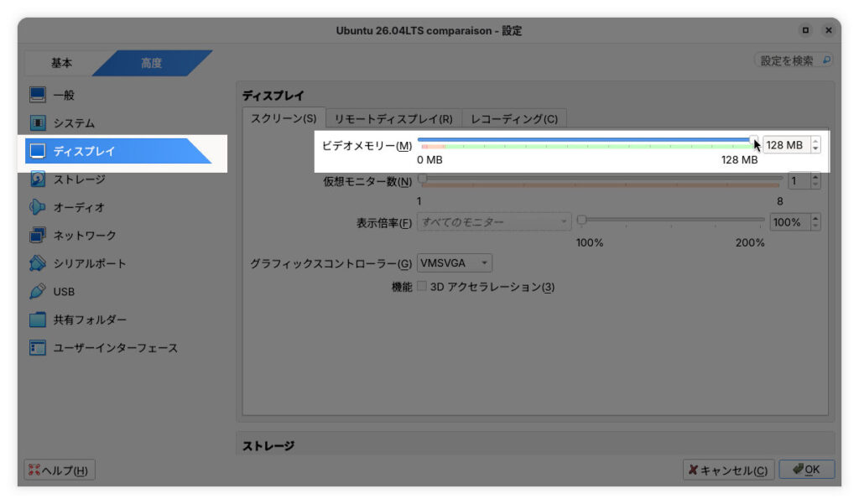Viewport: 859px width, 504px height.
Task: Select the System (システム) chip icon
Action: 38,122
